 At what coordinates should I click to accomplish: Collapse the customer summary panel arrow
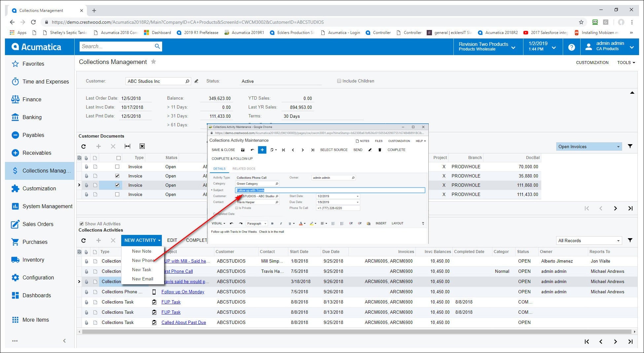coord(632,93)
